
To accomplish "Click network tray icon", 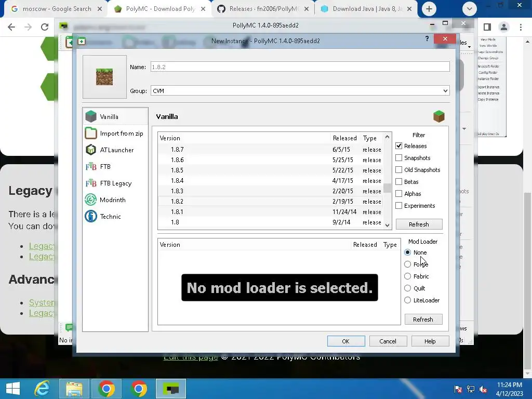I will click(471, 389).
